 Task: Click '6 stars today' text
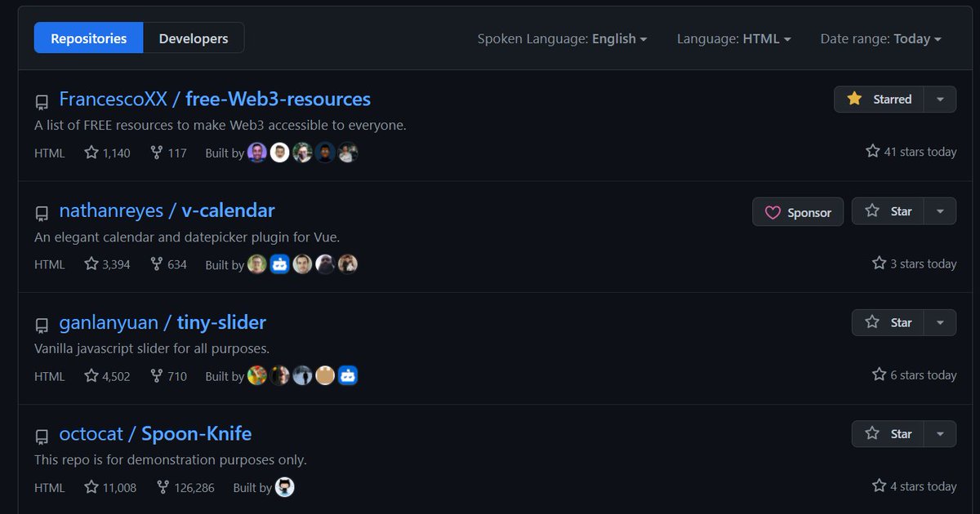pos(923,375)
